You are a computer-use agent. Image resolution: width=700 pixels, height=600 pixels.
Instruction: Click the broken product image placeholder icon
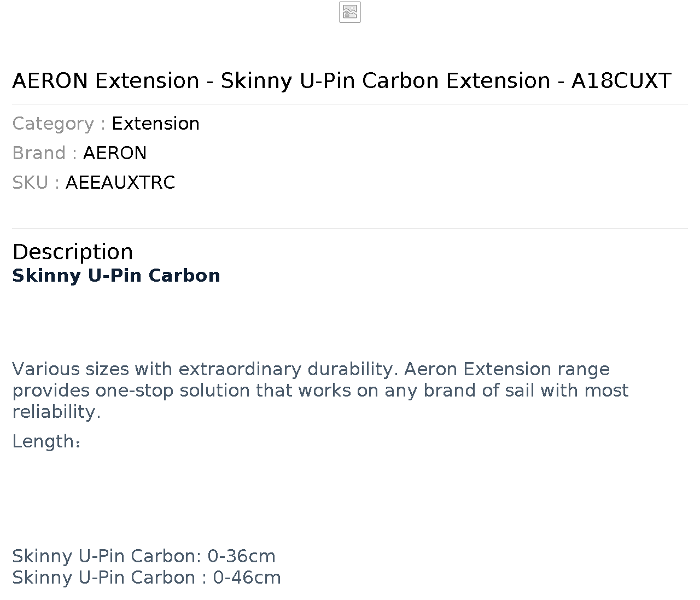point(350,12)
